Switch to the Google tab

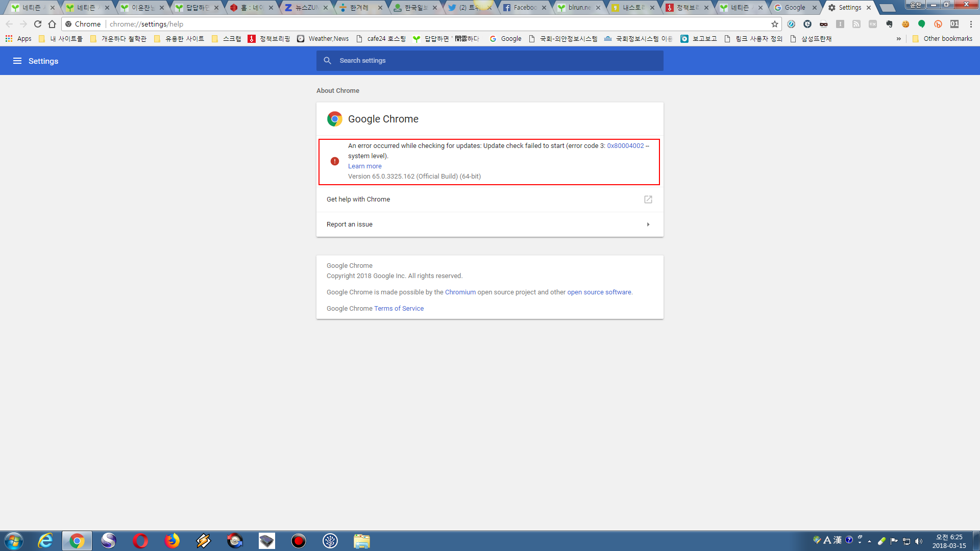(x=795, y=8)
